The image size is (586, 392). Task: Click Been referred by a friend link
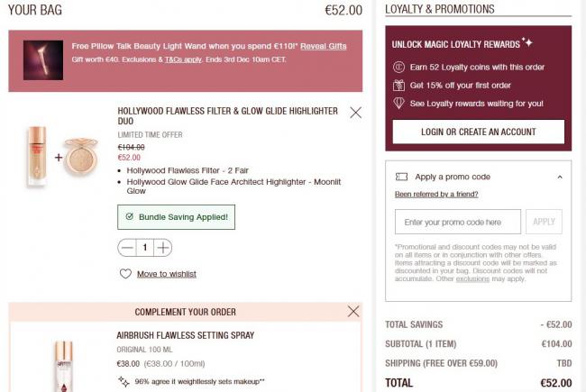436,194
